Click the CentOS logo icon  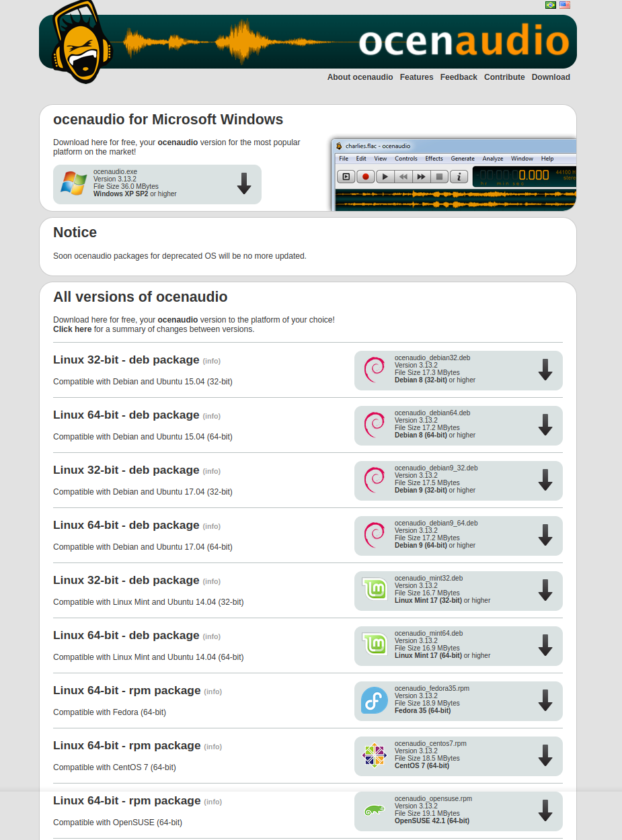pos(375,755)
